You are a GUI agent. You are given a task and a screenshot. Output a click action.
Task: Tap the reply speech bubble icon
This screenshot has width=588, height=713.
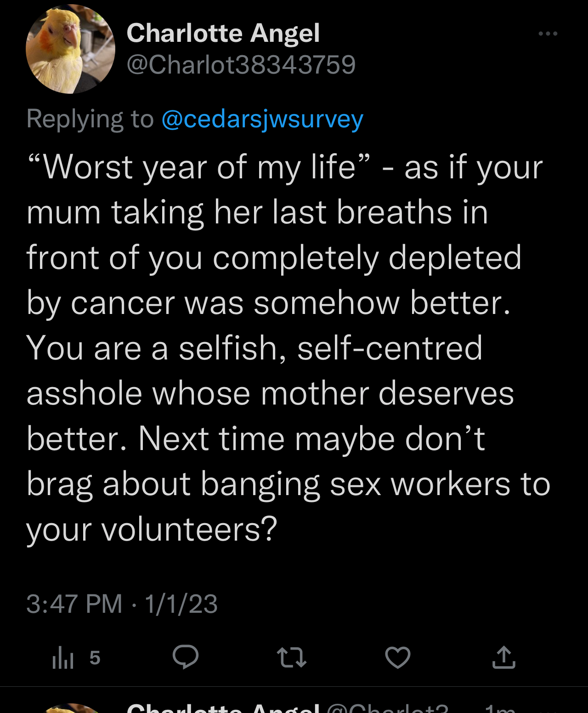(x=186, y=657)
